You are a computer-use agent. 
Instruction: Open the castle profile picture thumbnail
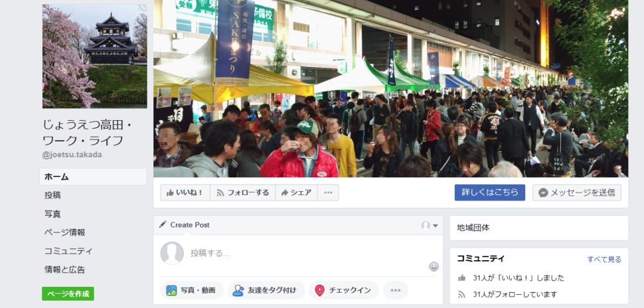94,56
